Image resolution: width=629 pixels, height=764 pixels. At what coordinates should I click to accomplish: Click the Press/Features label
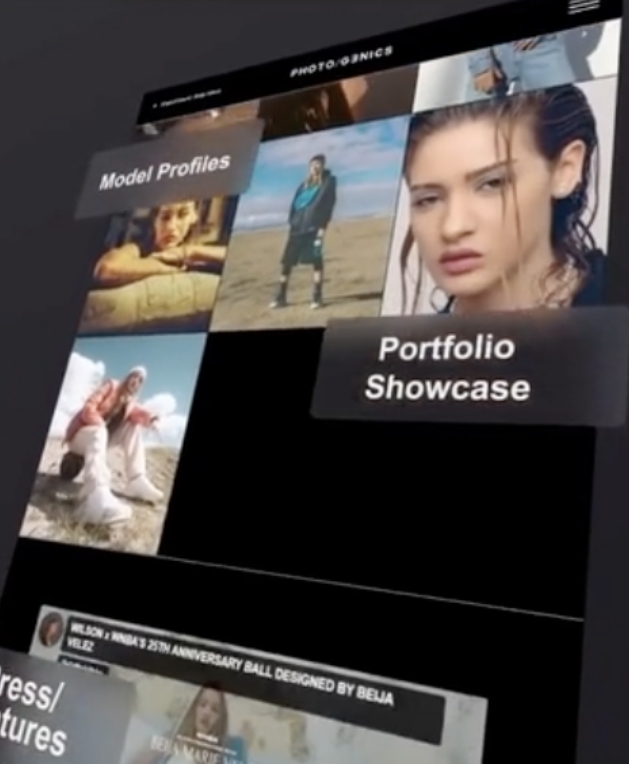tap(40, 716)
